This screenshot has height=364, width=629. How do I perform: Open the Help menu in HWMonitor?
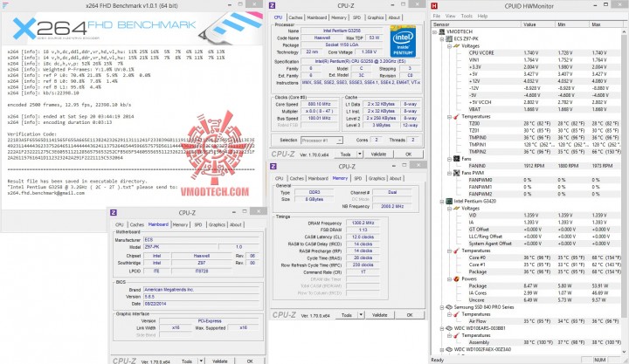tap(482, 16)
